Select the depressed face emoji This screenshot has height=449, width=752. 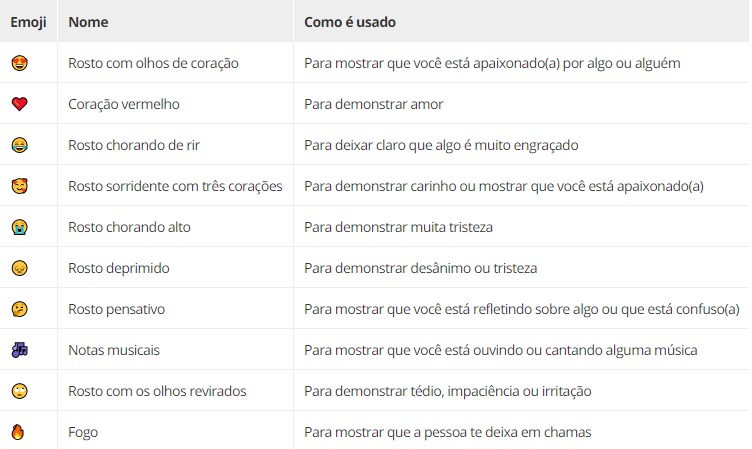[20, 268]
